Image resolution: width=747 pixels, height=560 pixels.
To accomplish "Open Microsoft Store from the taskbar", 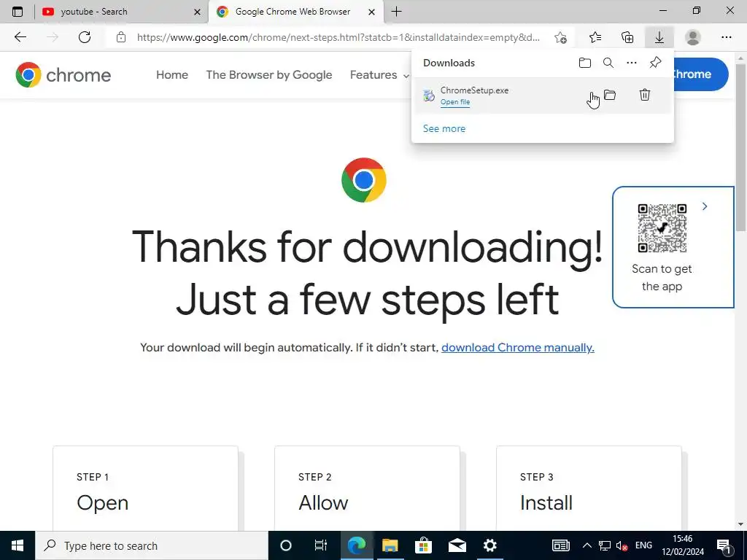I will [x=423, y=545].
